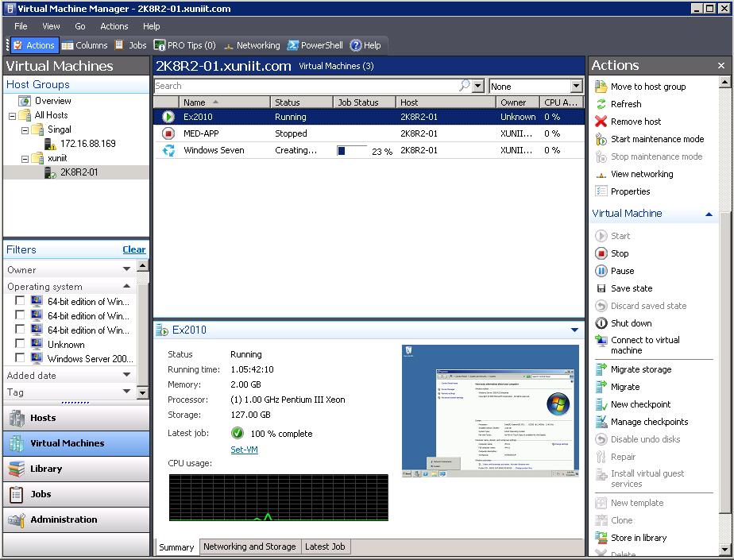The height and width of the screenshot is (560, 734).
Task: Click the Migrate storage icon
Action: pyautogui.click(x=601, y=369)
